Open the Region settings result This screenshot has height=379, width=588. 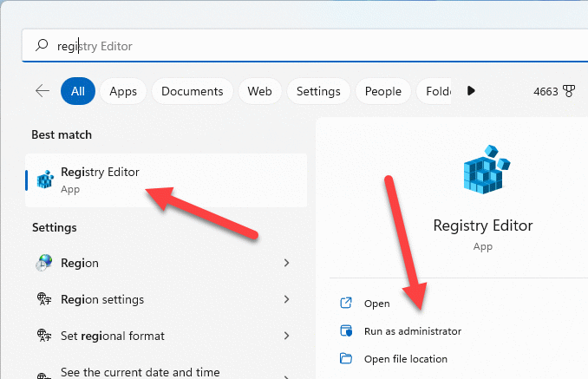coord(167,263)
